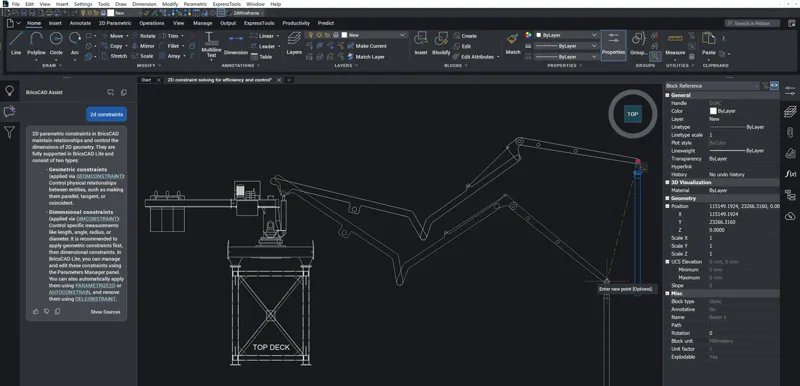Image resolution: width=800 pixels, height=386 pixels.
Task: Open the Parametric menu
Action: pos(195,4)
